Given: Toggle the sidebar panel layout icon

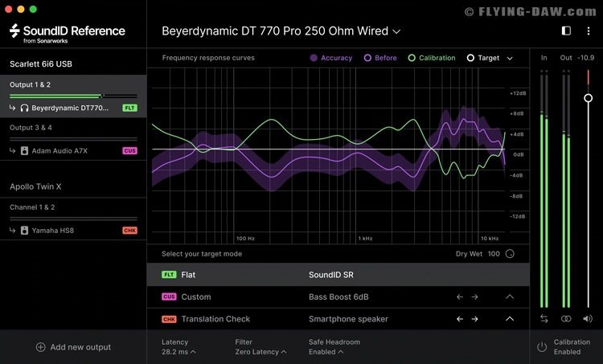Looking at the screenshot, I should tap(566, 31).
